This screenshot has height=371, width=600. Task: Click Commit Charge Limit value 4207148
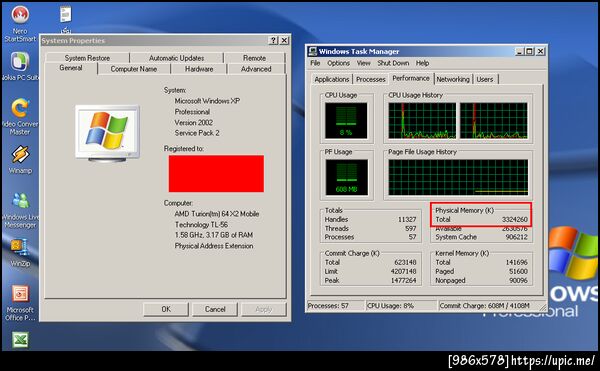(x=403, y=272)
